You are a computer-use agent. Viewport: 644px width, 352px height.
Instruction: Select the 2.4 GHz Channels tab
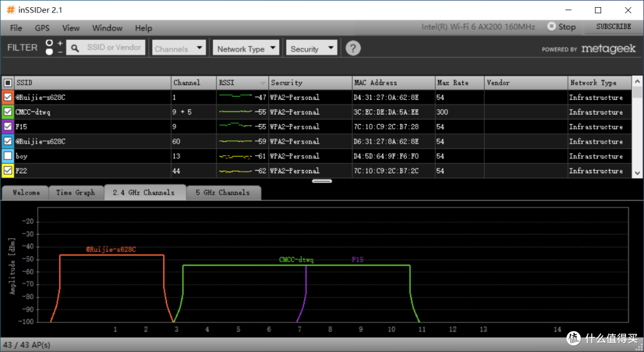144,193
